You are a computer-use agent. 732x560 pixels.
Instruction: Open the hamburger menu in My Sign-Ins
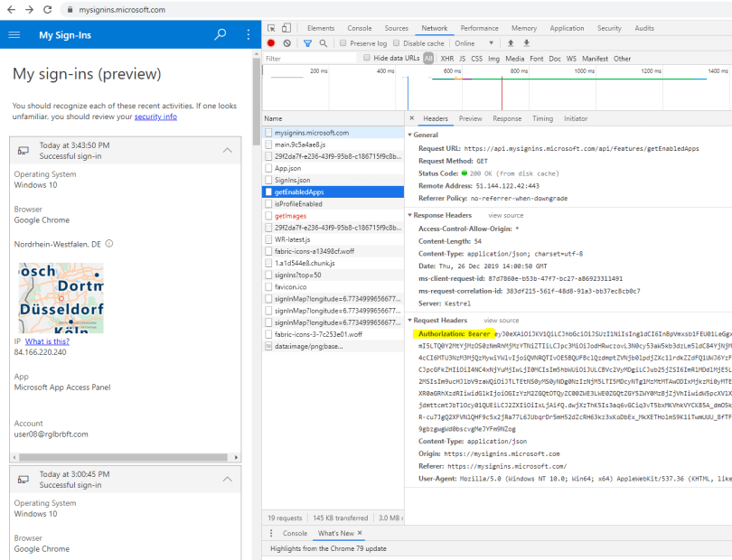[14, 35]
